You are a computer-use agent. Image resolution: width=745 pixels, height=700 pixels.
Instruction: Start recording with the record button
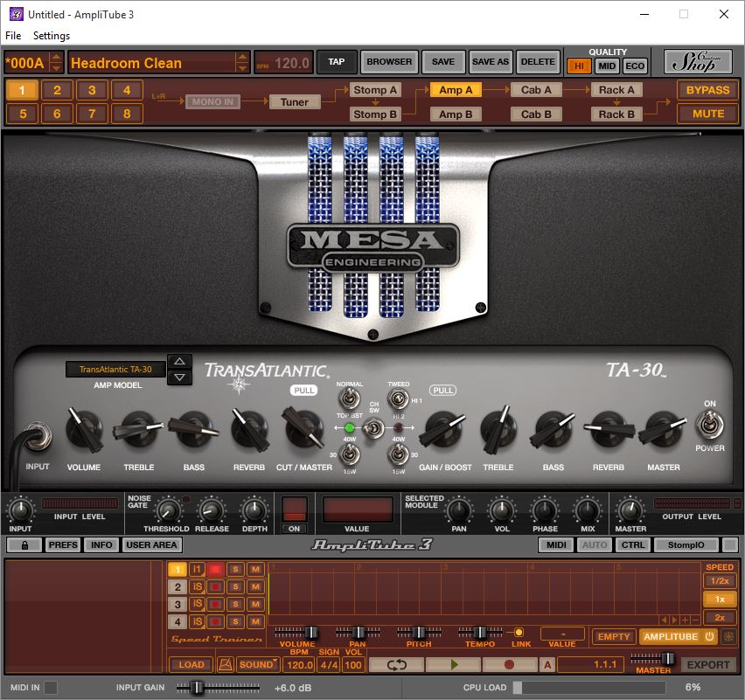coord(509,664)
